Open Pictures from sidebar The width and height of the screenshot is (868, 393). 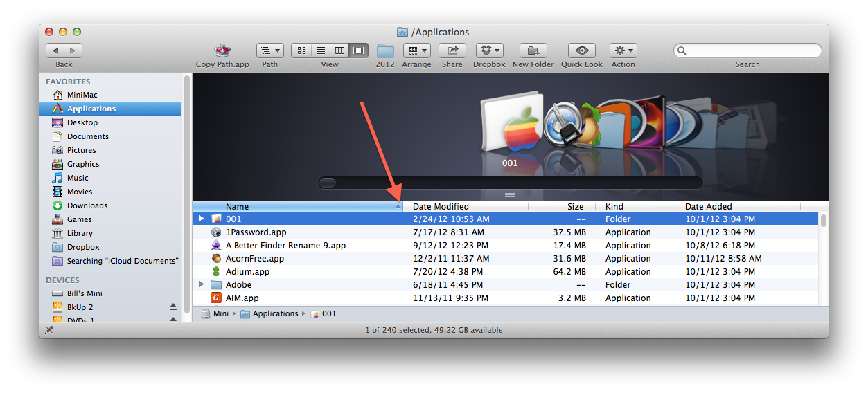pyautogui.click(x=110, y=150)
